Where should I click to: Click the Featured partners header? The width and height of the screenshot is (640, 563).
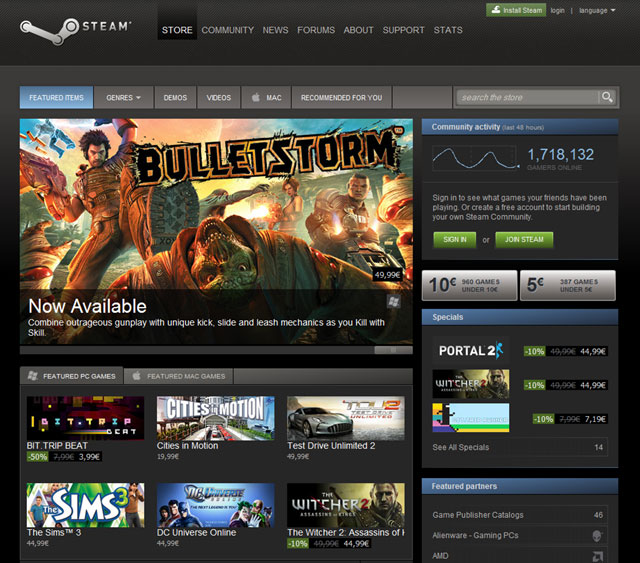pyautogui.click(x=520, y=486)
